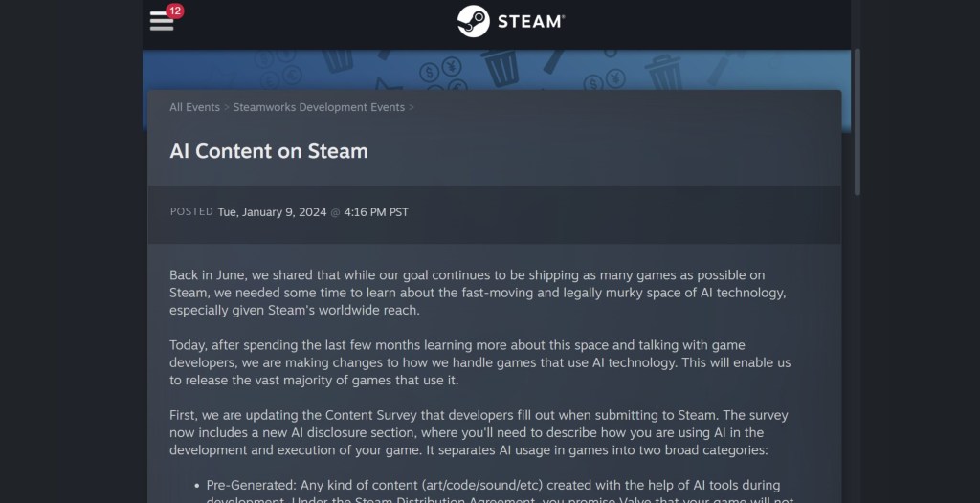Click the Steam logo in header
This screenshot has width=980, height=503.
click(x=510, y=21)
